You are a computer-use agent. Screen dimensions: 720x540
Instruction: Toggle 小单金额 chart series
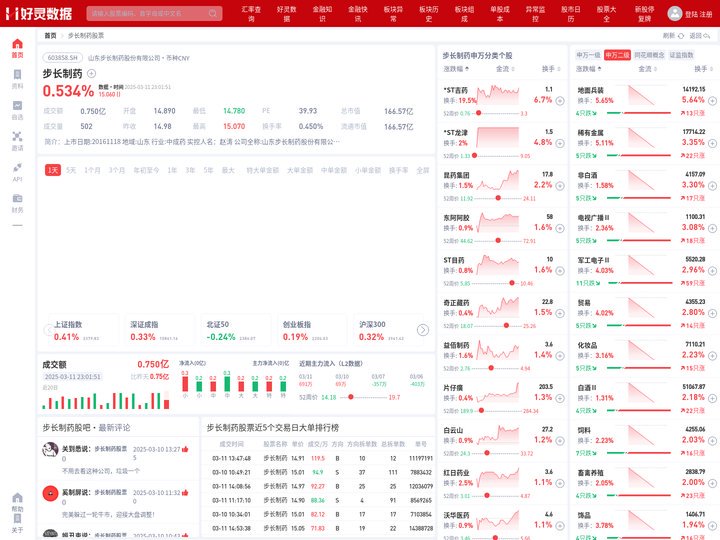[x=368, y=170]
